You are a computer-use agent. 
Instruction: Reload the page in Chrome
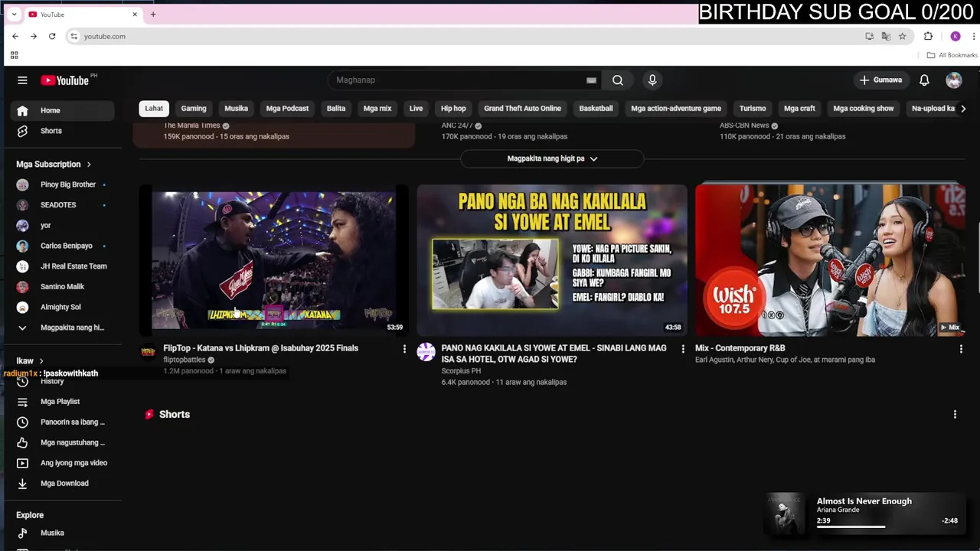pos(52,36)
